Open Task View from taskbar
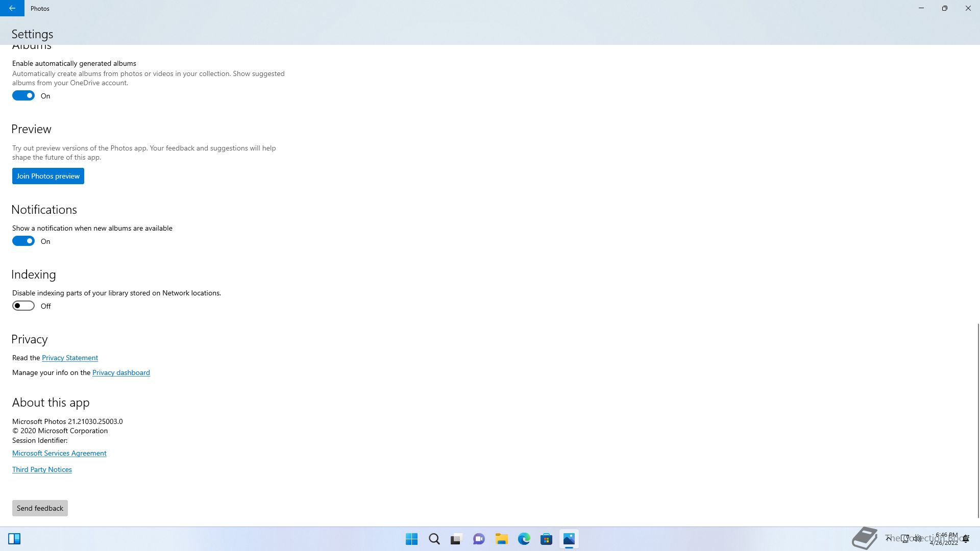The height and width of the screenshot is (551, 980). point(456,539)
